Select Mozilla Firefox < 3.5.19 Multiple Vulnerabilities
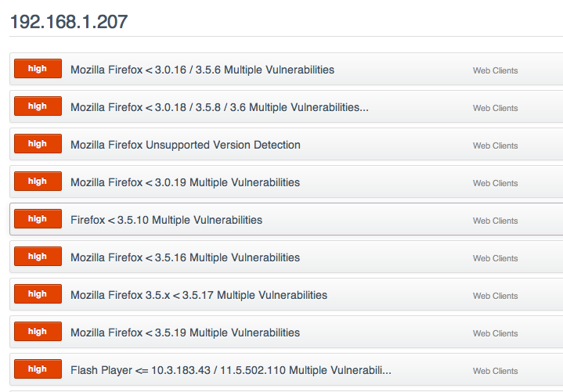563x392 pixels. tap(286, 333)
